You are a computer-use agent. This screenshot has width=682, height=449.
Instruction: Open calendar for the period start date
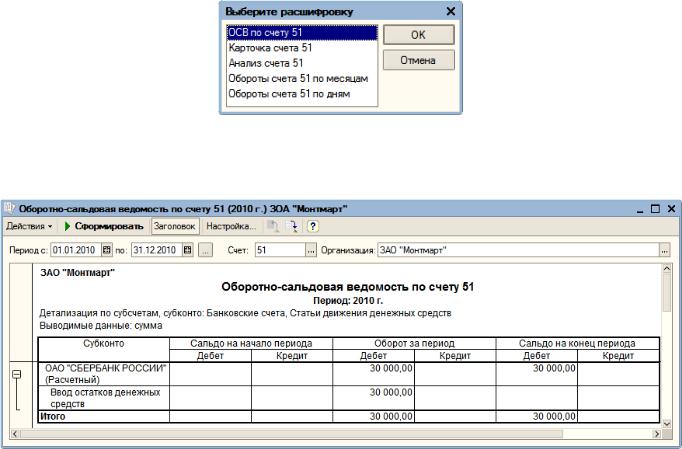point(107,250)
